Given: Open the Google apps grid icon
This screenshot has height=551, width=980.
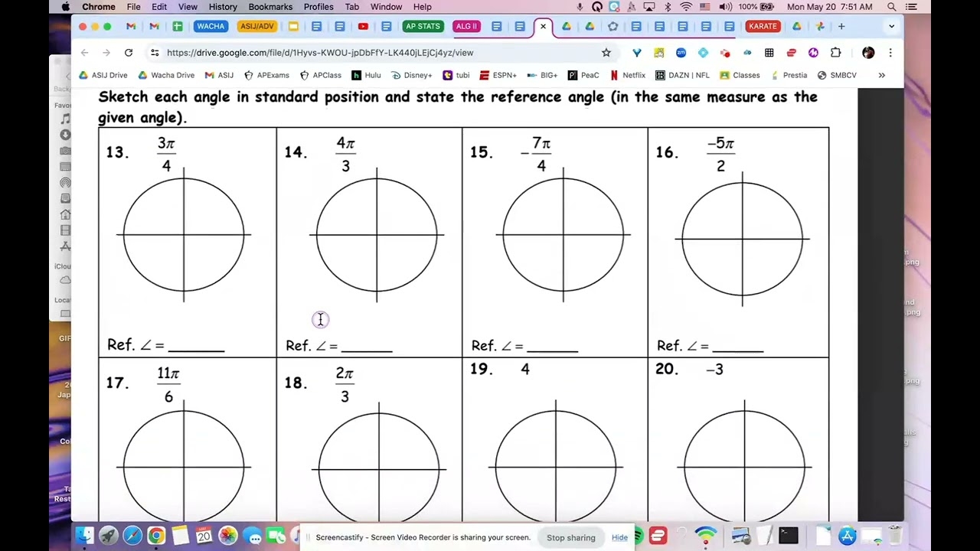Looking at the screenshot, I should pyautogui.click(x=769, y=52).
